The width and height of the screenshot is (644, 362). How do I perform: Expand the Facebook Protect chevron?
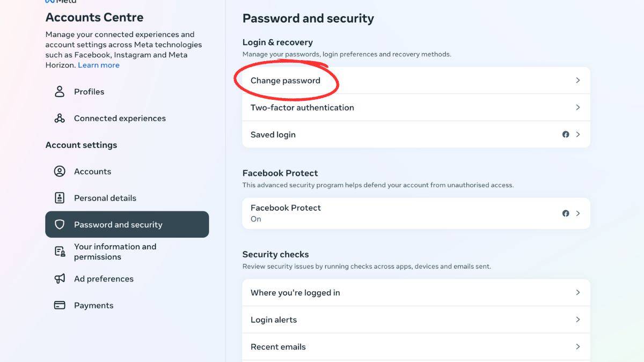(x=578, y=213)
